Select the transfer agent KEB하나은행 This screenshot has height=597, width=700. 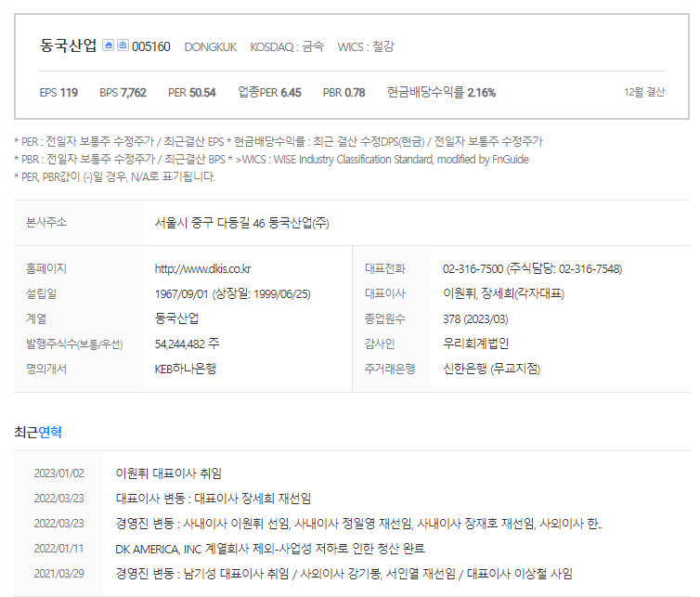pyautogui.click(x=186, y=369)
